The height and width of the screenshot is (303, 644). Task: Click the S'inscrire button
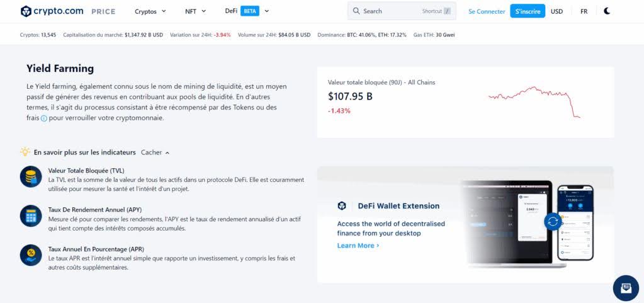527,11
